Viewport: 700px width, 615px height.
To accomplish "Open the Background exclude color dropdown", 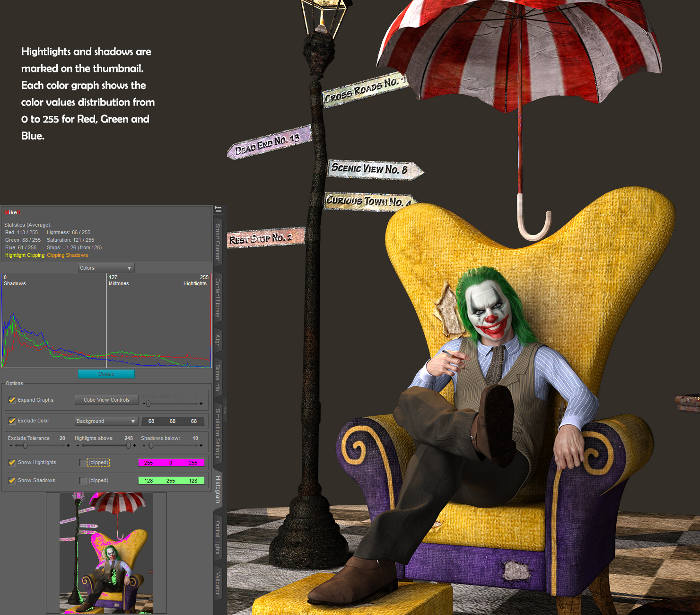I will click(106, 421).
